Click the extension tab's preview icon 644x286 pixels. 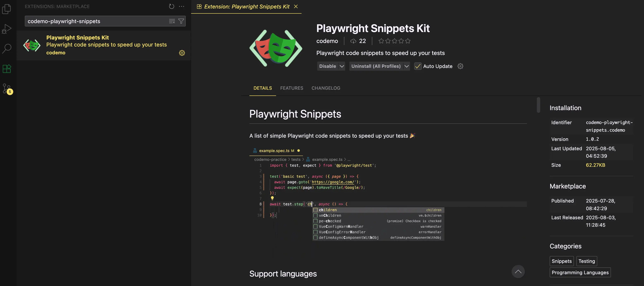pyautogui.click(x=199, y=6)
